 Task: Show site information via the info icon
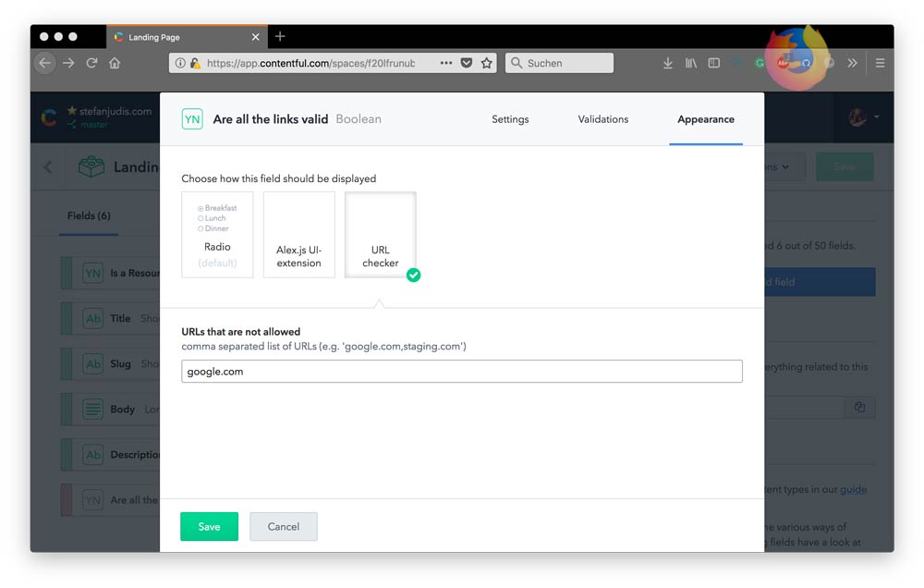click(x=180, y=63)
